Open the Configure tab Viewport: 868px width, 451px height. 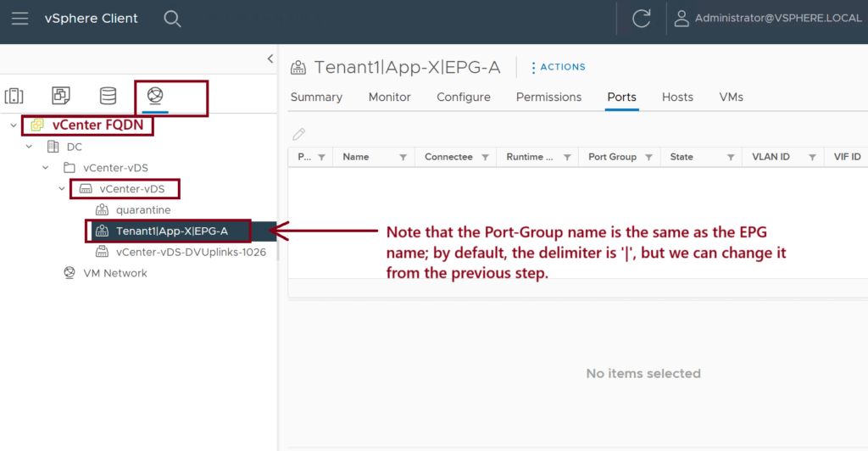(x=464, y=97)
